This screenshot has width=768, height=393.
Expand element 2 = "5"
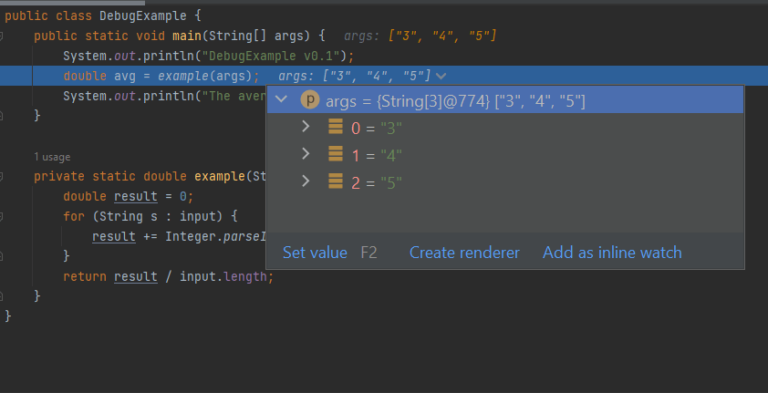pyautogui.click(x=306, y=182)
